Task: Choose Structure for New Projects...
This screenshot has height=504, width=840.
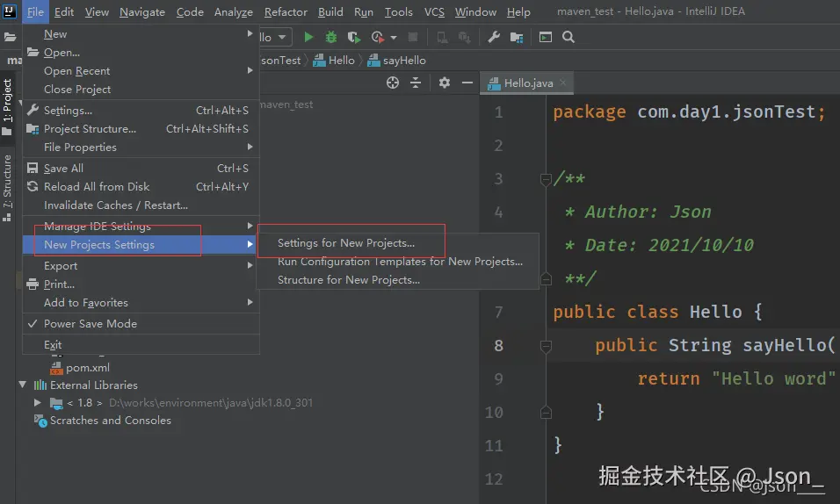Action: coord(398,279)
